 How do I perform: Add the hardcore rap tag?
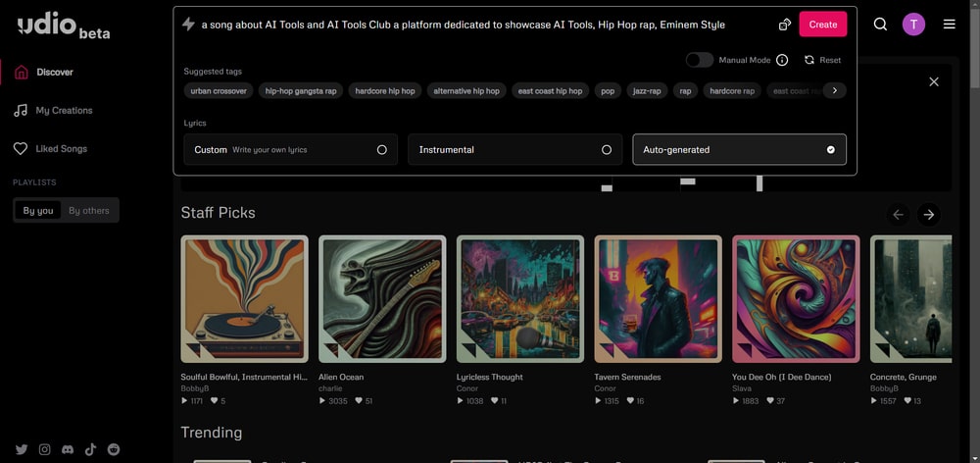coord(731,90)
